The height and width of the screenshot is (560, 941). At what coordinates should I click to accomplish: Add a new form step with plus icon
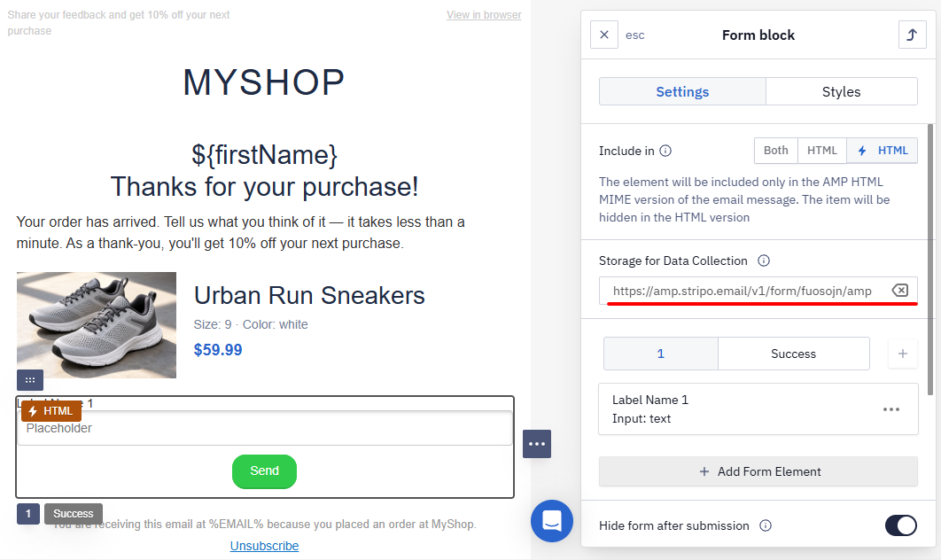(903, 354)
